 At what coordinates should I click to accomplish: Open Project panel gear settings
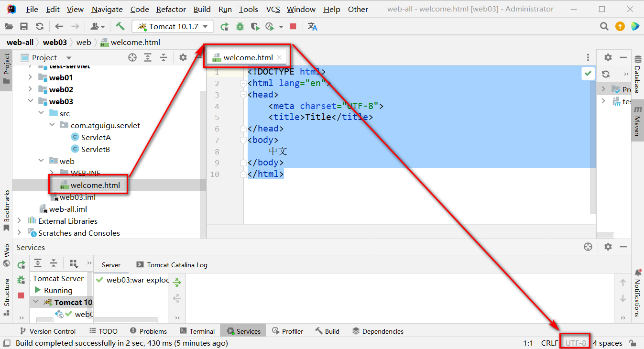[x=183, y=58]
